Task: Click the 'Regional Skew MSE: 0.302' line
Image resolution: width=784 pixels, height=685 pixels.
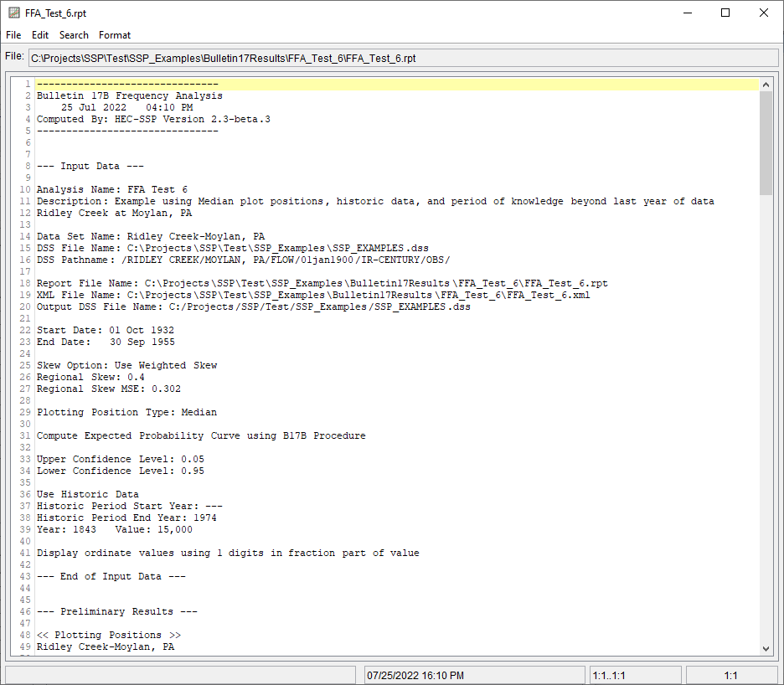Action: [x=109, y=389]
